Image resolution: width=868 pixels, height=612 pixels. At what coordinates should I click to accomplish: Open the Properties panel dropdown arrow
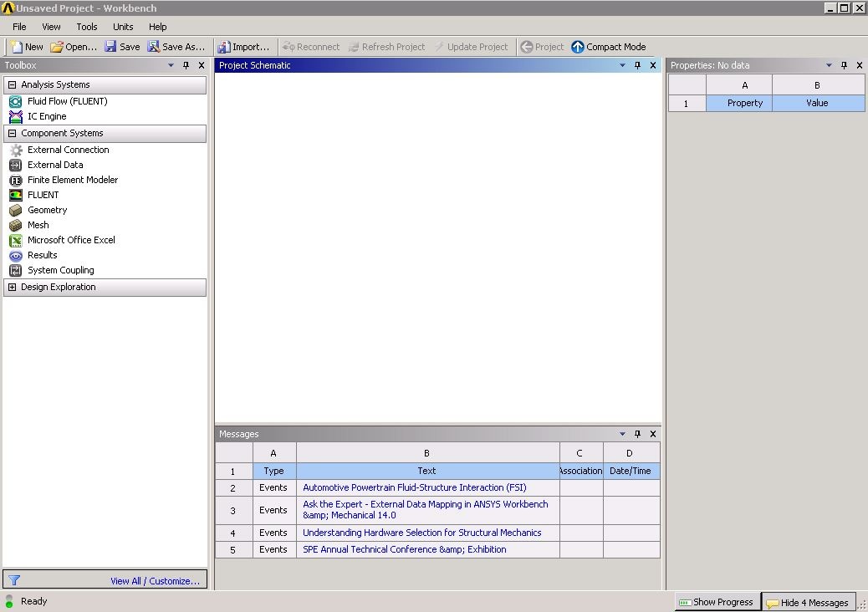click(829, 65)
